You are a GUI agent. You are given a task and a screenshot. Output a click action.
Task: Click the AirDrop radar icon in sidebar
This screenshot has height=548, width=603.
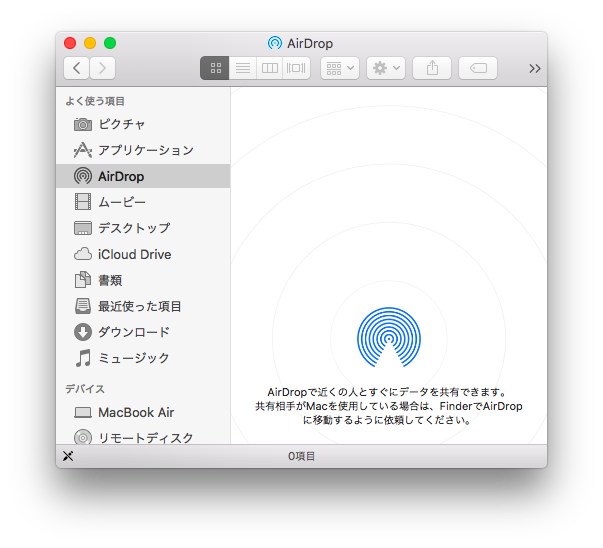click(x=83, y=176)
